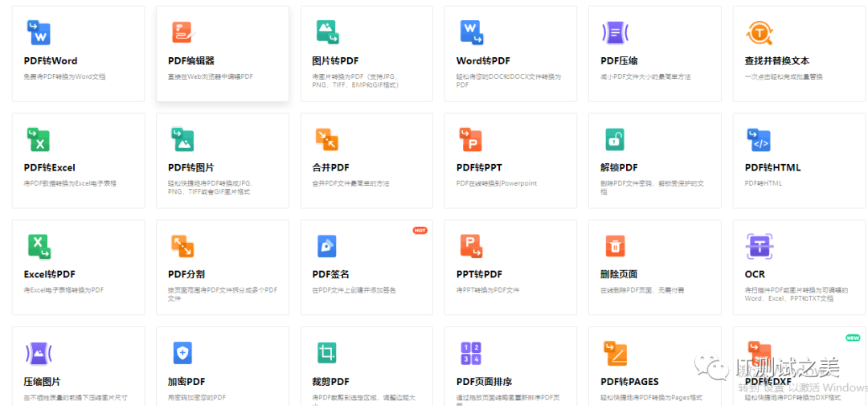This screenshot has height=406, width=868.
Task: Open the OCR tool icon
Action: [759, 246]
